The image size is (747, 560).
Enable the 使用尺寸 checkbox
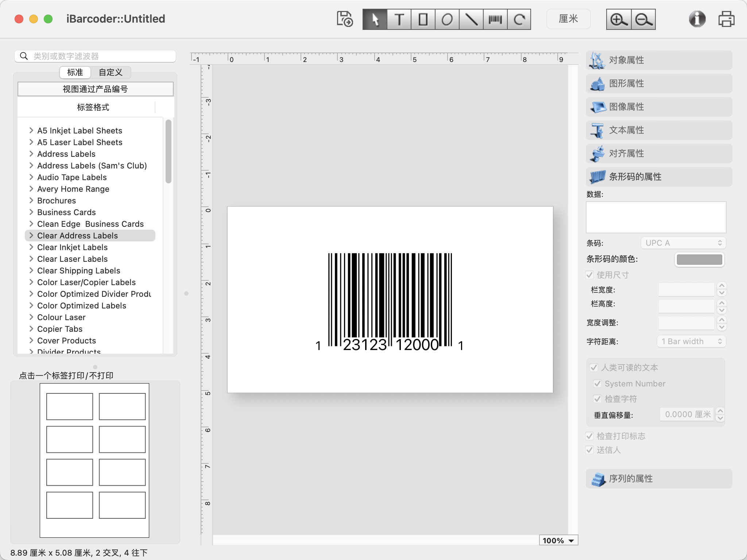tap(590, 275)
